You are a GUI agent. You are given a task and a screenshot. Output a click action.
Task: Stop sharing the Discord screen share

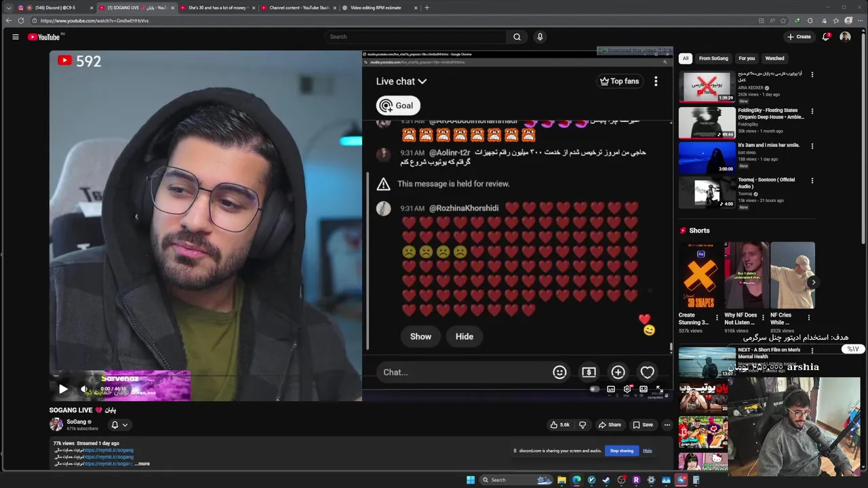(621, 451)
